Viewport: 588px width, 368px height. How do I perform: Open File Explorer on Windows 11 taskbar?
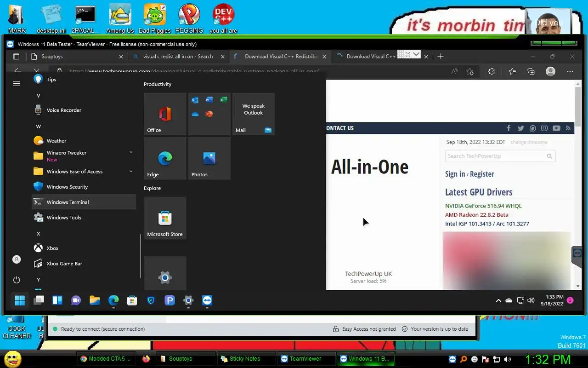[95, 300]
